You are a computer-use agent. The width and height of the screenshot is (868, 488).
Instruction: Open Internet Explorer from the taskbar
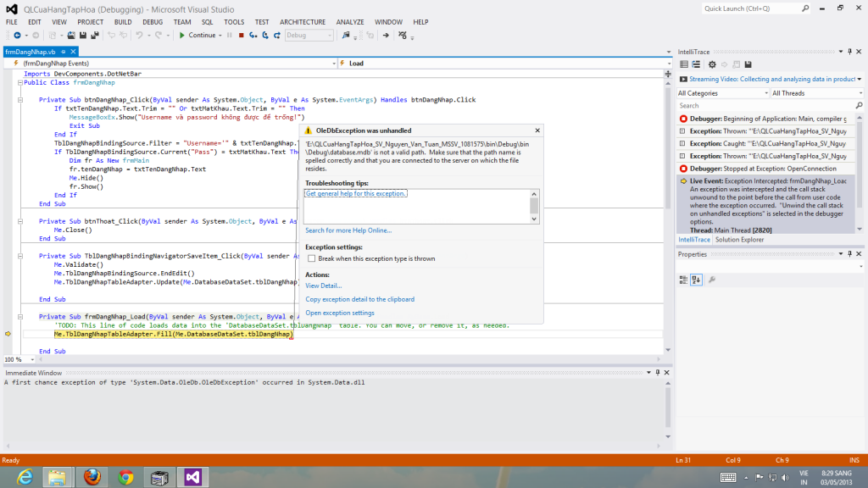click(25, 477)
